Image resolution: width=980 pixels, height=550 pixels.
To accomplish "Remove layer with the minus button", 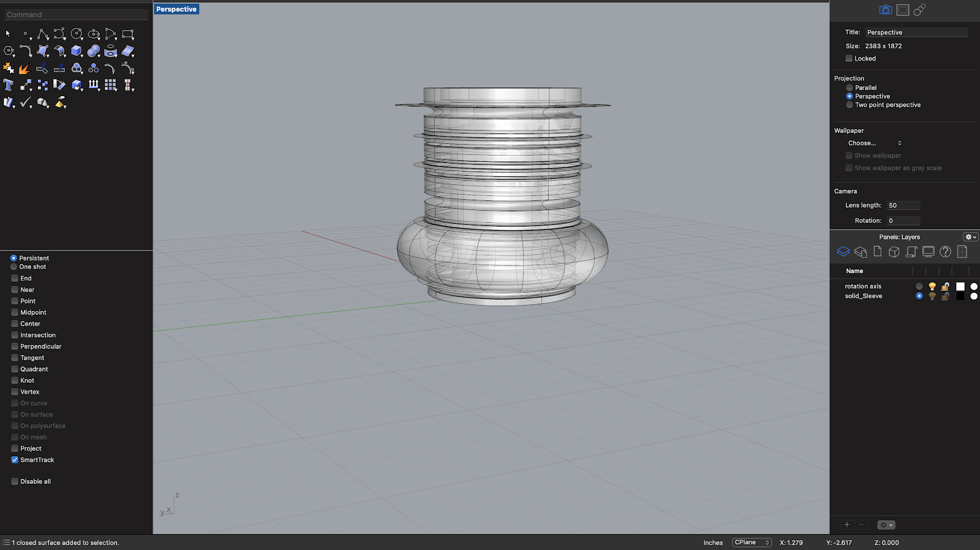I will point(862,525).
